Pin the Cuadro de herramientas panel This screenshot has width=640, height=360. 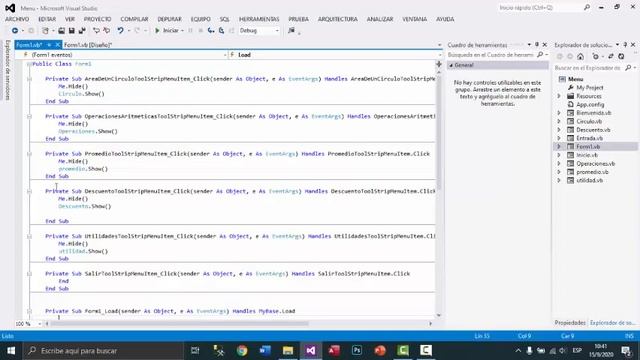[537, 44]
